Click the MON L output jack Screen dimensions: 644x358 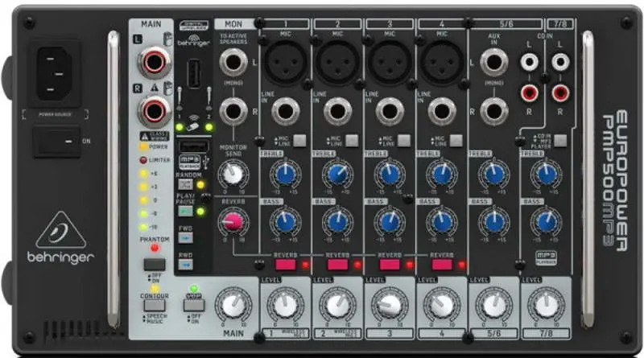tap(233, 62)
